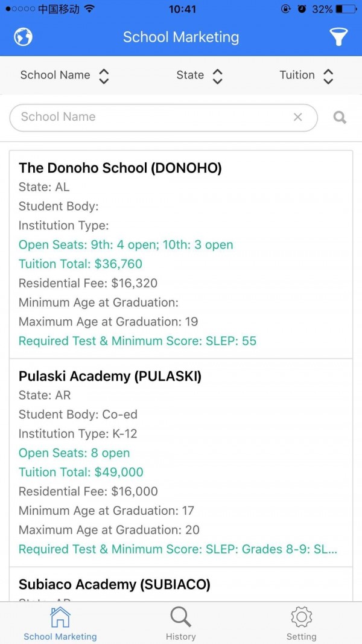Open the Setting gear icon
This screenshot has height=644, width=362.
[302, 617]
